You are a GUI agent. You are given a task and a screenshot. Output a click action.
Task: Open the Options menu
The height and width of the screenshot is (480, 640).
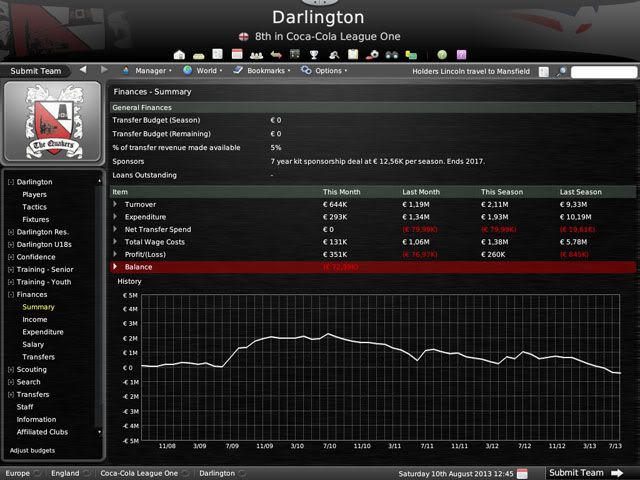click(x=324, y=71)
